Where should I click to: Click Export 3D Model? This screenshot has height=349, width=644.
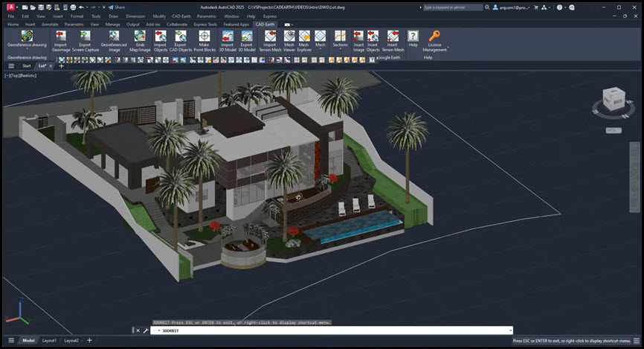pos(246,41)
